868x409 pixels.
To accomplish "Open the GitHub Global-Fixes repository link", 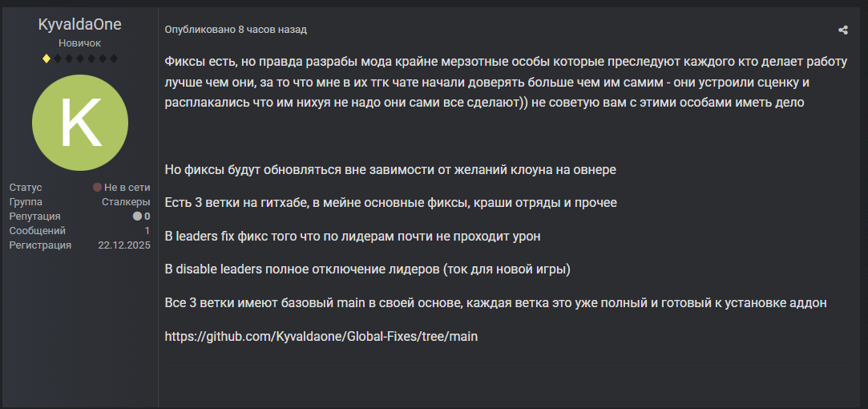I will point(321,337).
